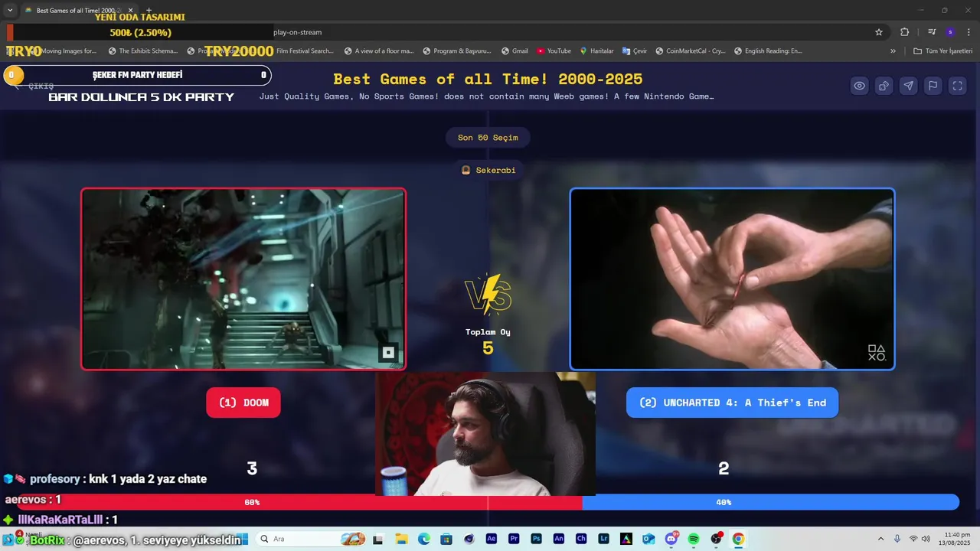Click the taskbar Ara search box
This screenshot has width=980, height=551.
point(310,539)
